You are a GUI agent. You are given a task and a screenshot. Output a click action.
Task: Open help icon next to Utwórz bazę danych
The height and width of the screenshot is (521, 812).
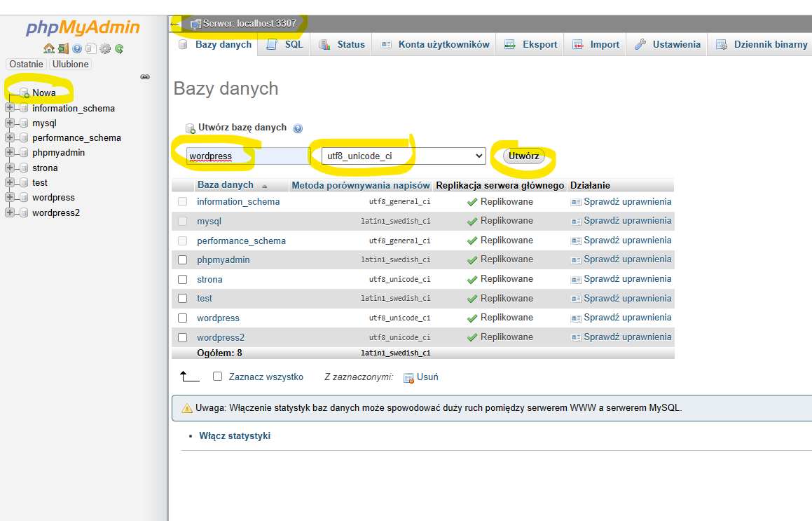298,128
